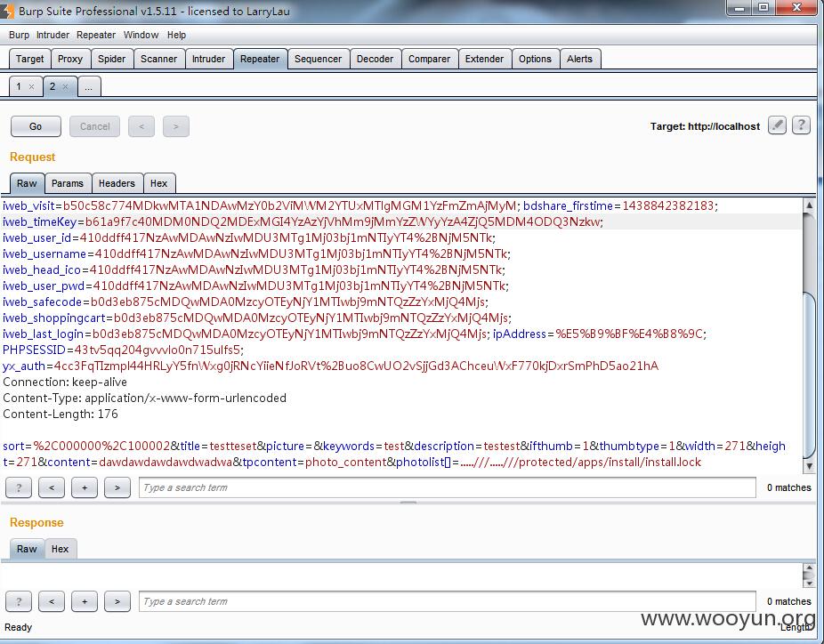Click the Connection: keep-alive header line

pos(65,382)
